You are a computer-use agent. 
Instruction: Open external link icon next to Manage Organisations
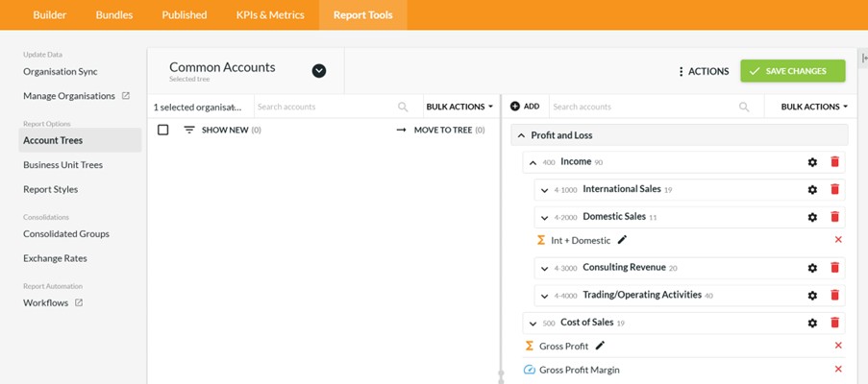(x=126, y=96)
